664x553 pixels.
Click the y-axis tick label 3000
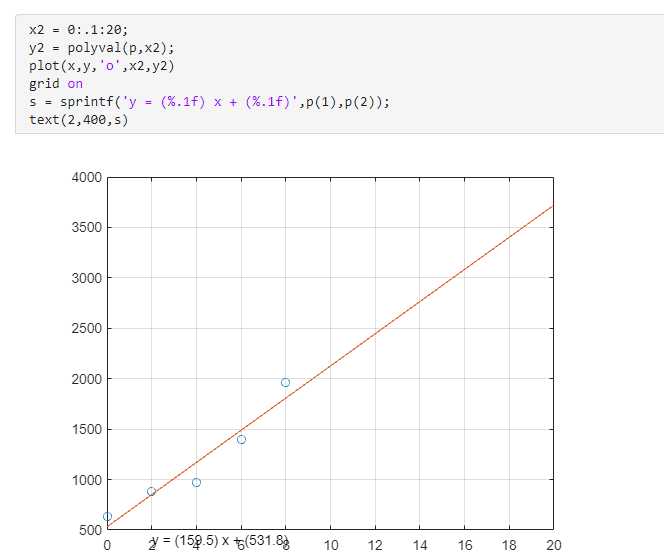tap(87, 277)
